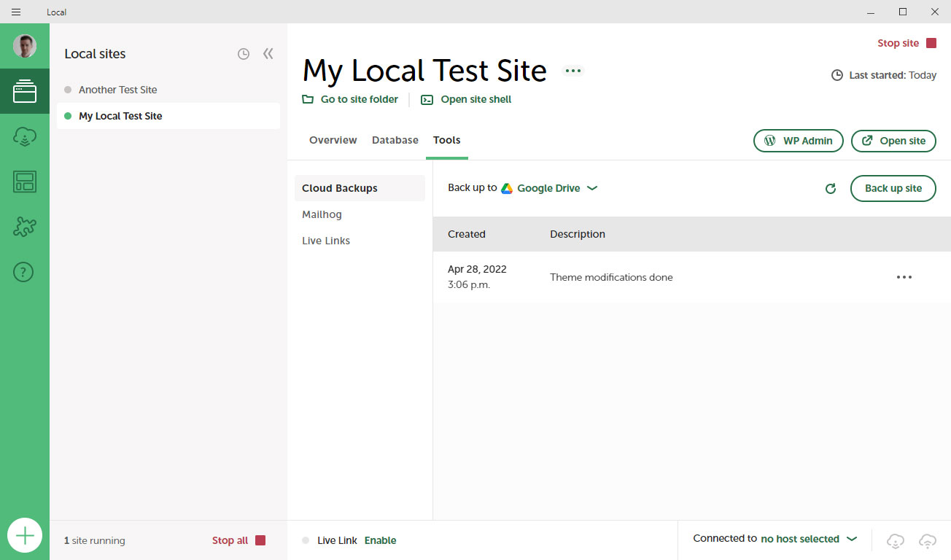Switch to the Tools tab
This screenshot has width=951, height=560.
447,140
